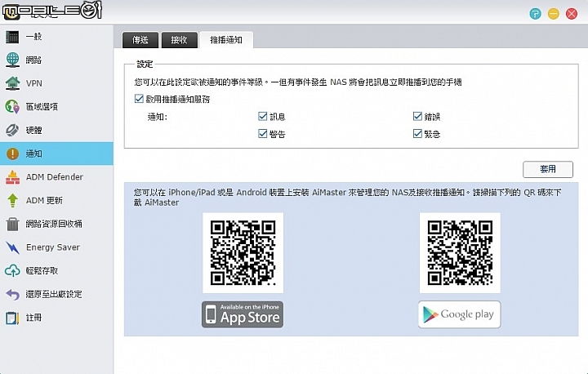Uncheck the 訊息 notification checkbox

click(263, 116)
